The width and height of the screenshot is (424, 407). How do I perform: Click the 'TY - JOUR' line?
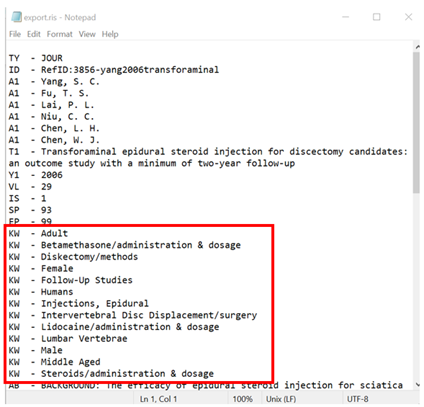36,58
